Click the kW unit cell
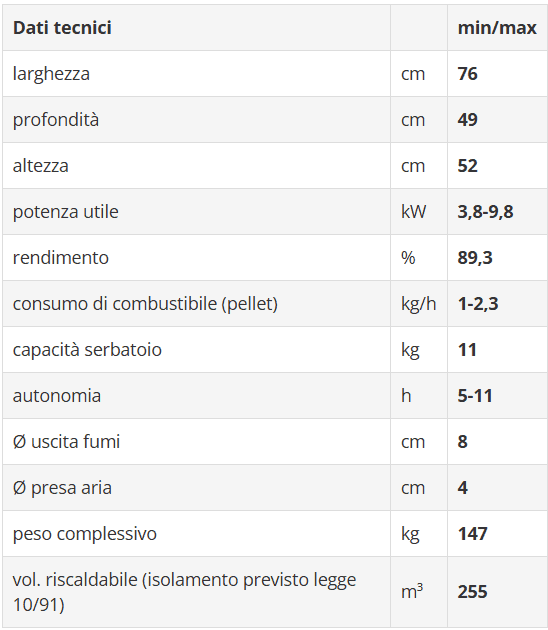 tap(419, 212)
